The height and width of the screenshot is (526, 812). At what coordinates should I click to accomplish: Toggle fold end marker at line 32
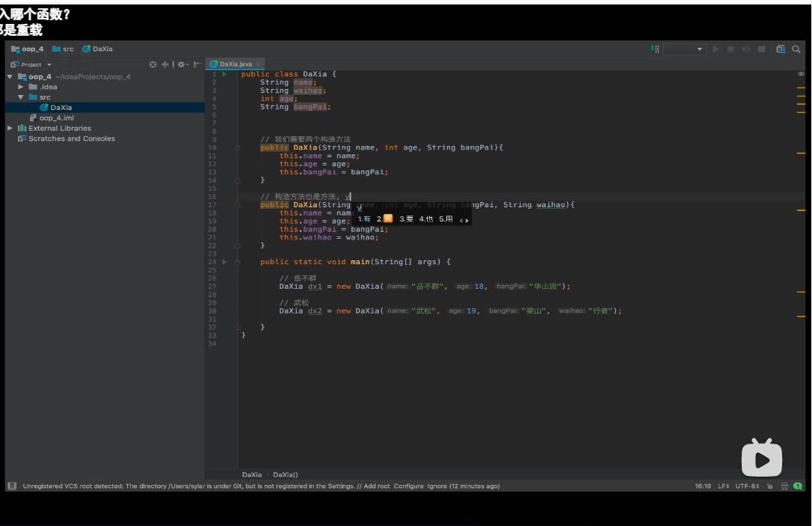click(238, 328)
